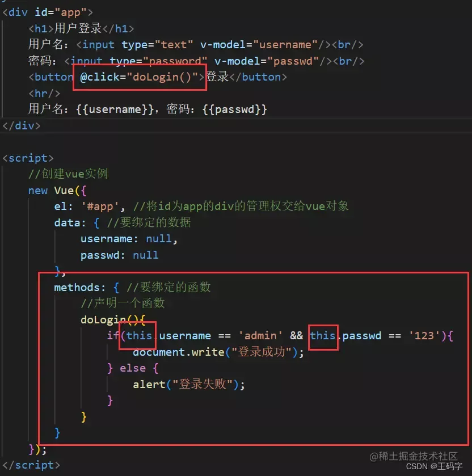Click passwd: null in data
This screenshot has width=472, height=476.
tap(119, 255)
